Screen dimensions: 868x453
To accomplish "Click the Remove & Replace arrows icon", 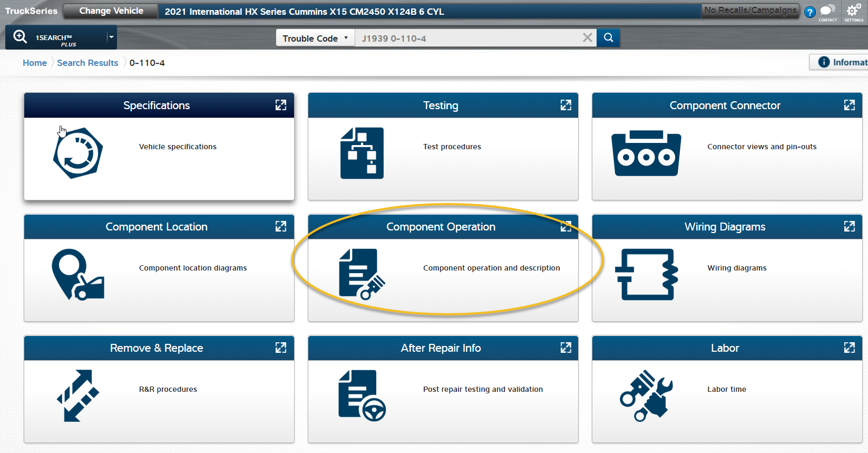I will coord(78,396).
